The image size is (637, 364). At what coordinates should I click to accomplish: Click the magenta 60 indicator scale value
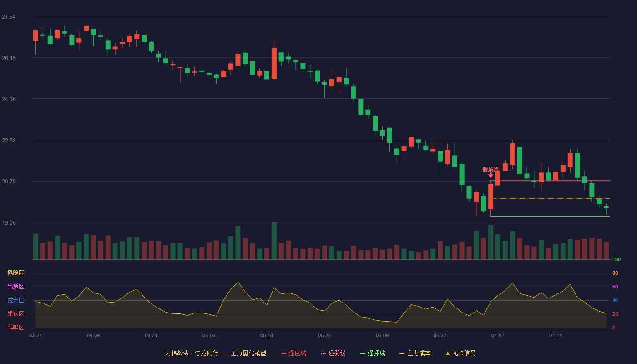pyautogui.click(x=615, y=287)
